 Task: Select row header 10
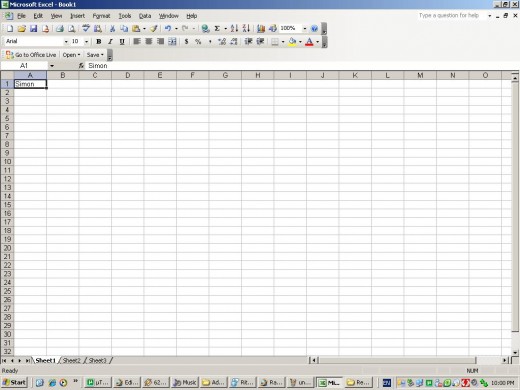7,162
